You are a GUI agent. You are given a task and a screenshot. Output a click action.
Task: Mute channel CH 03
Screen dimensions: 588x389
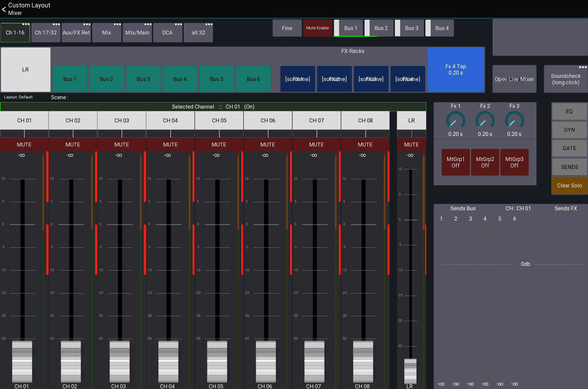pyautogui.click(x=122, y=145)
